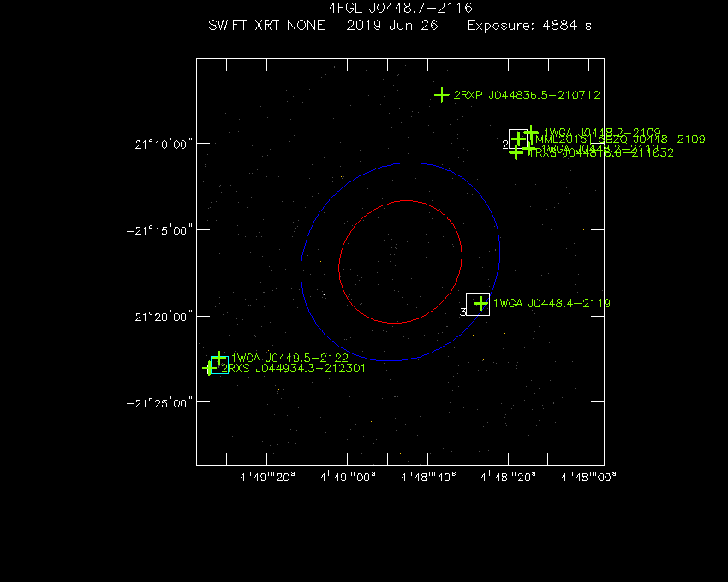728x582 pixels.
Task: Click the green cross inside white box 2
Action: click(x=519, y=139)
